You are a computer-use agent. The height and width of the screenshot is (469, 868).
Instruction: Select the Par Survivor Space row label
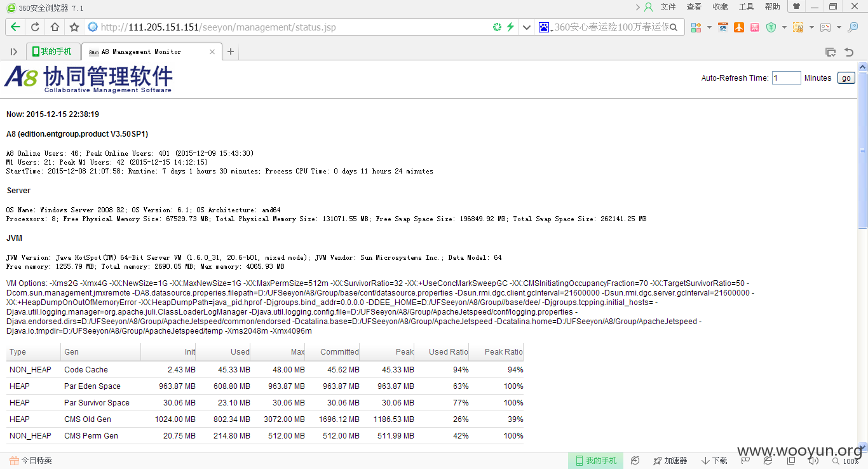97,403
